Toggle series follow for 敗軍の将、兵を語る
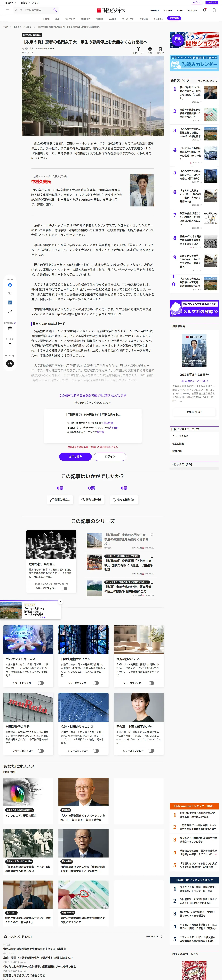The height and width of the screenshot is (980, 222). tap(63, 588)
